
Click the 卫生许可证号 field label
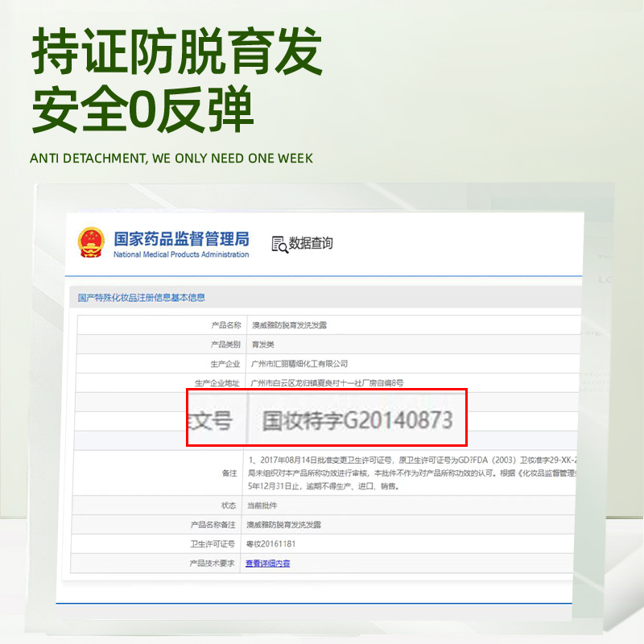point(213,544)
